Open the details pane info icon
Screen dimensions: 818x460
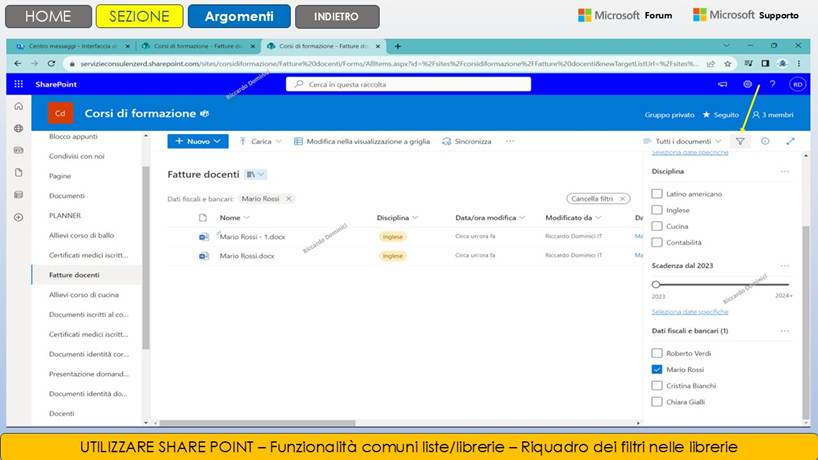[765, 141]
